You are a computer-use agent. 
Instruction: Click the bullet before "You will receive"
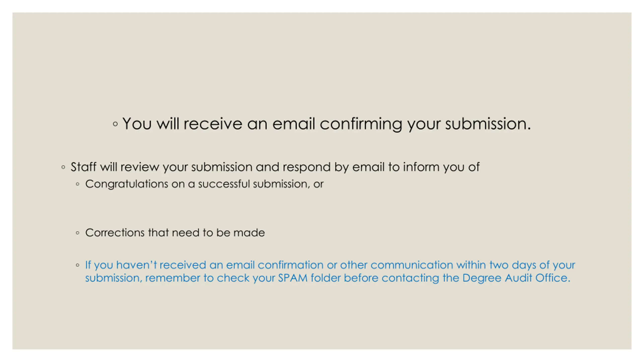pyautogui.click(x=115, y=124)
